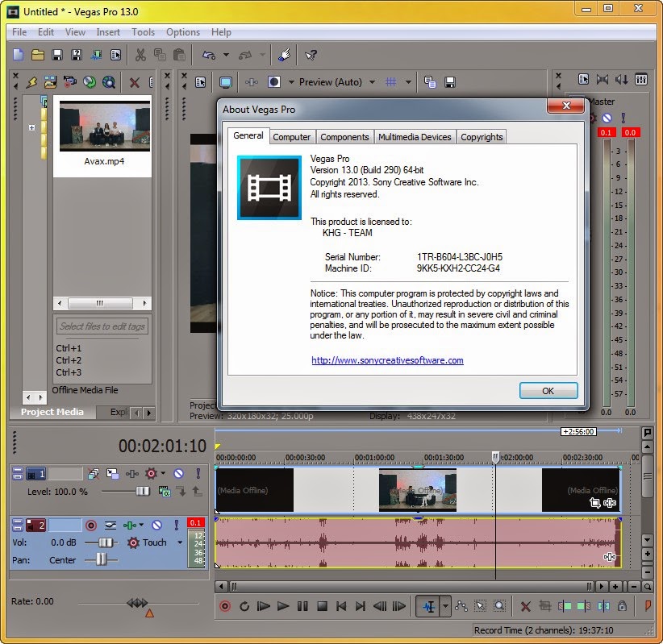The image size is (663, 644).
Task: Open the undo history dropdown arrow
Action: coord(226,55)
